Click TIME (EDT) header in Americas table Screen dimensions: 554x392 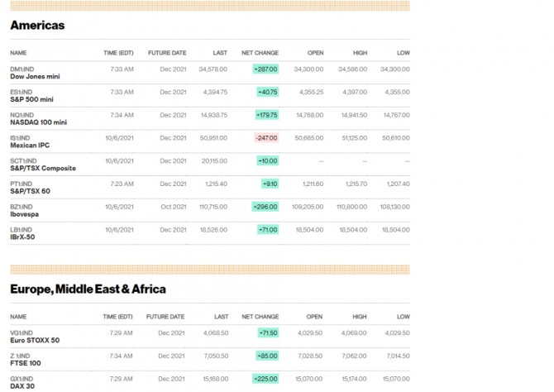click(117, 52)
